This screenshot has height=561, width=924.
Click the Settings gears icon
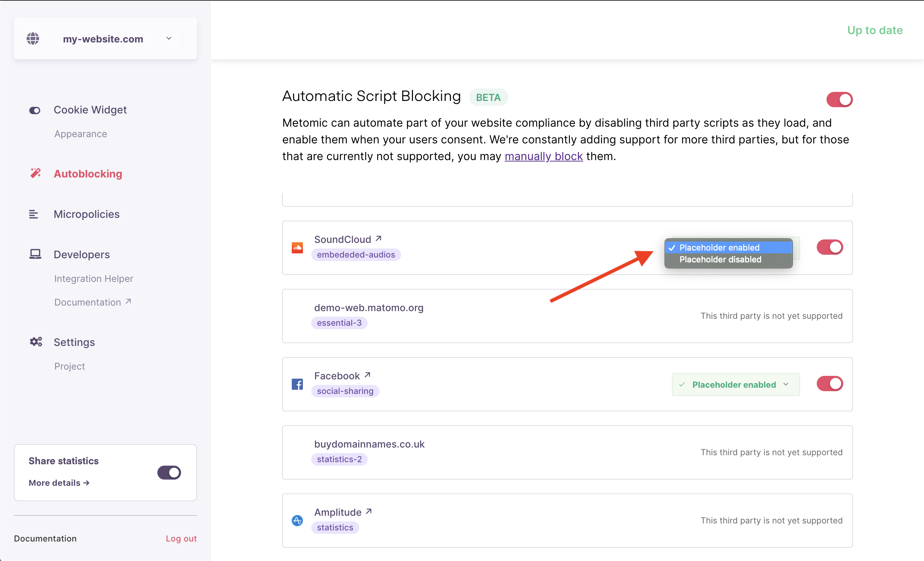(36, 342)
